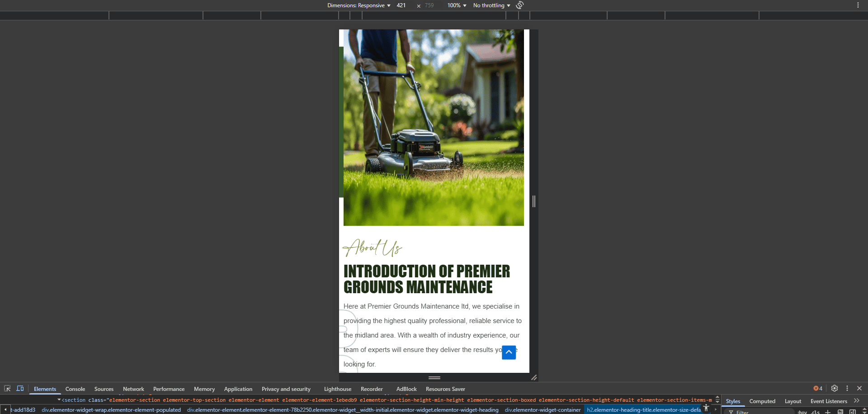Click the lawn mower image
The image size is (868, 414).
tap(434, 128)
